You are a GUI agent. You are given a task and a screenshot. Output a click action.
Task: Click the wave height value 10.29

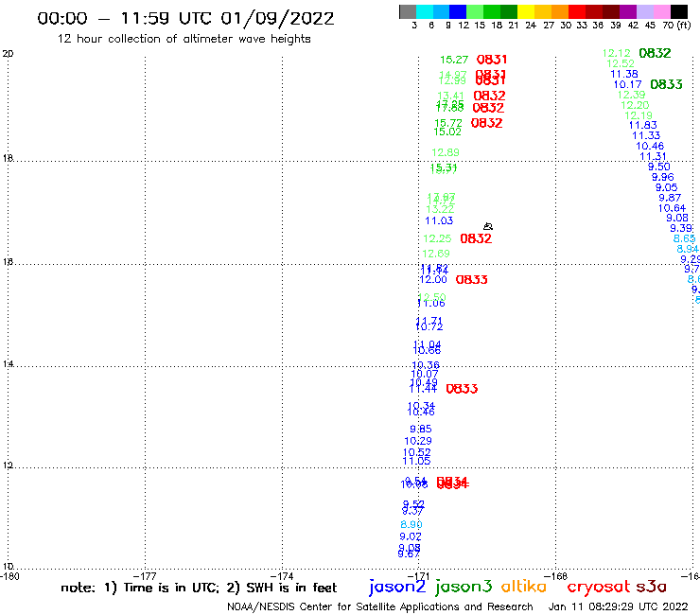pos(418,441)
